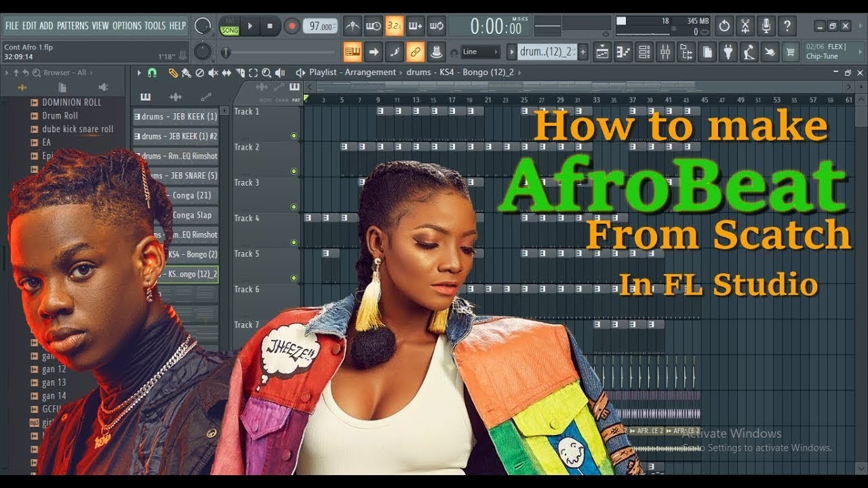Toggle the countdown before recording button
Image resolution: width=868 pixels, height=488 pixels.
(394, 26)
